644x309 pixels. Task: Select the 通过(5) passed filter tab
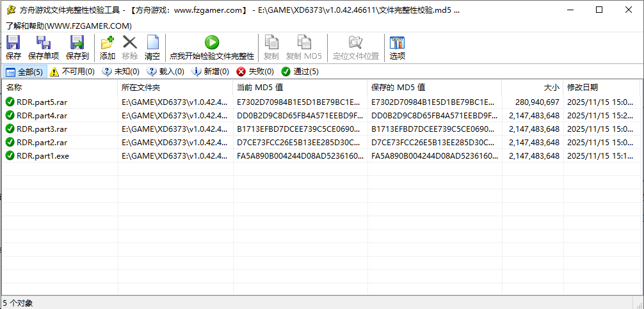(x=300, y=72)
